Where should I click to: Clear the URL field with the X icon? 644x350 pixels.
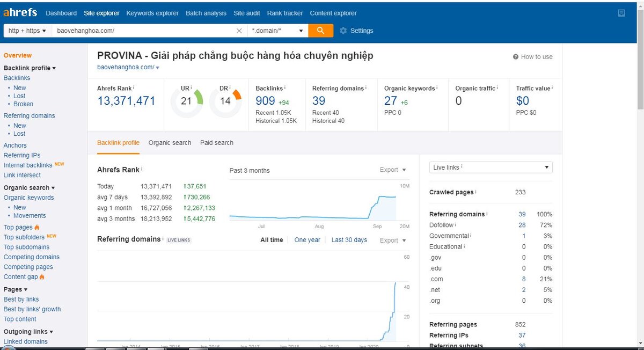click(x=239, y=31)
